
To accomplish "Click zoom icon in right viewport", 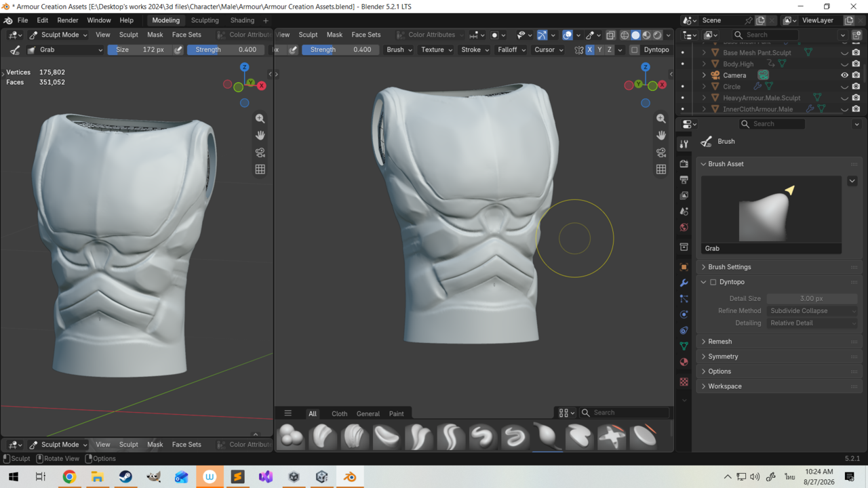I will tap(661, 119).
